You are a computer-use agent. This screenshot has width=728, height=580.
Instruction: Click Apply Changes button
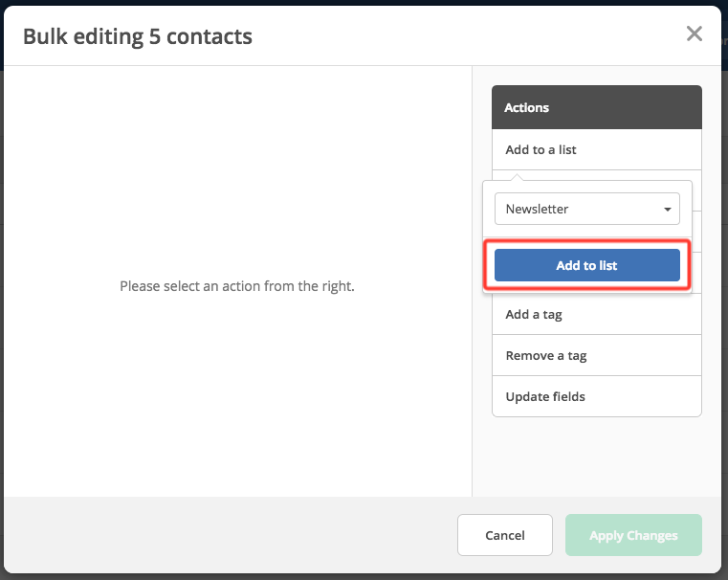click(x=633, y=535)
